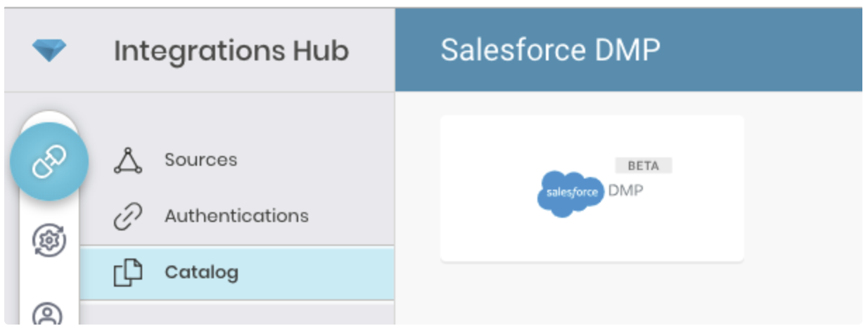Open the Sources menu item
The height and width of the screenshot is (333, 868).
pyautogui.click(x=200, y=160)
